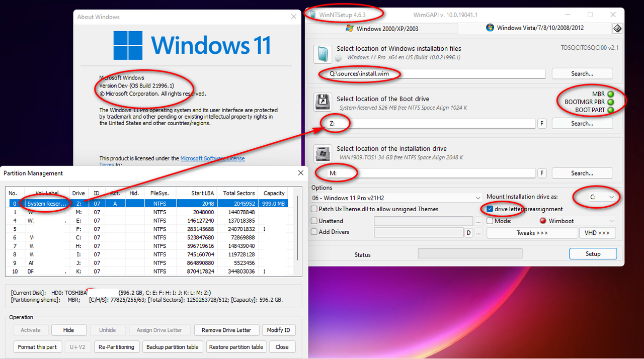Click the WinNTSetup top-right corner tool icon
This screenshot has height=359, width=644.
click(x=617, y=28)
